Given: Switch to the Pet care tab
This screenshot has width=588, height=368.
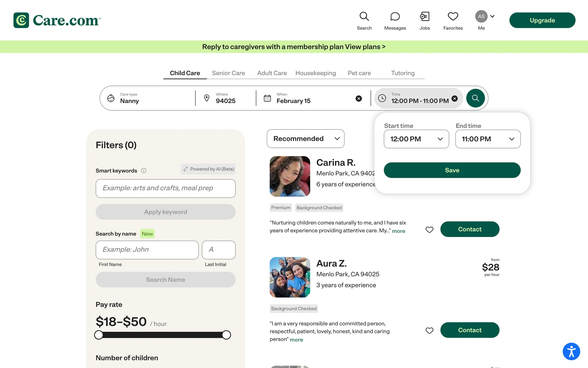Looking at the screenshot, I should [x=359, y=73].
